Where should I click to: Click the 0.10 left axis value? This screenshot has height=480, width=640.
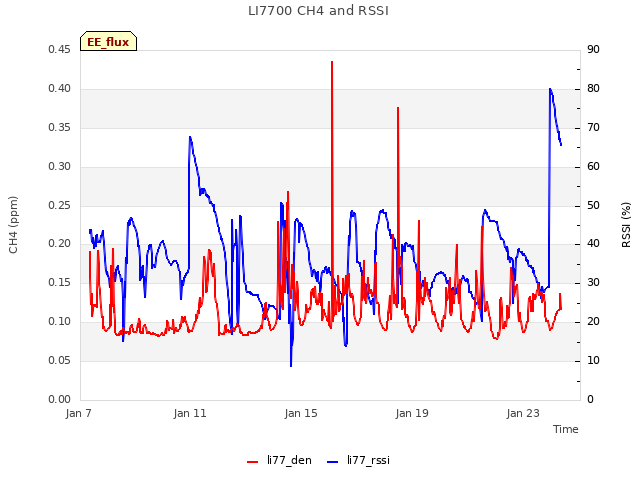pos(59,322)
